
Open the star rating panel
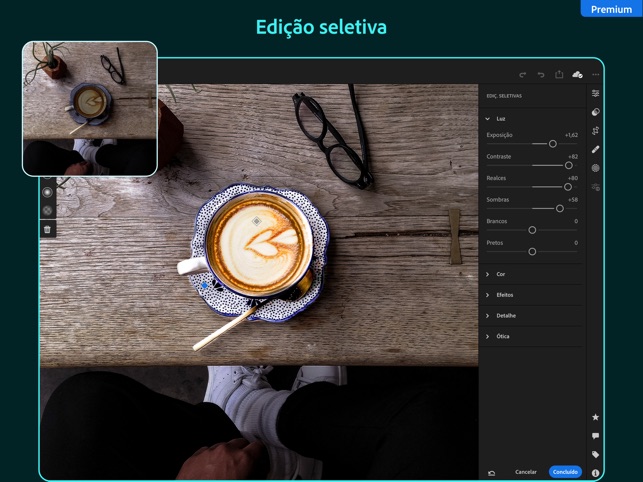click(596, 417)
